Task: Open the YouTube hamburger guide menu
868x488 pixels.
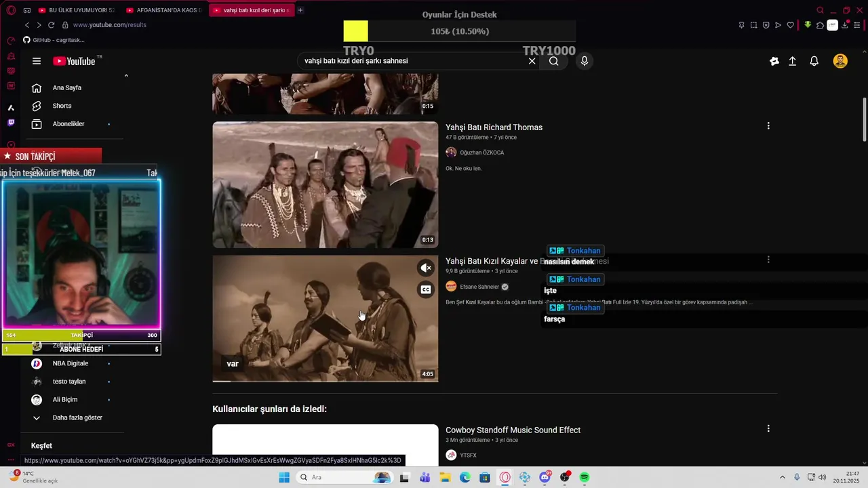Action: point(37,61)
